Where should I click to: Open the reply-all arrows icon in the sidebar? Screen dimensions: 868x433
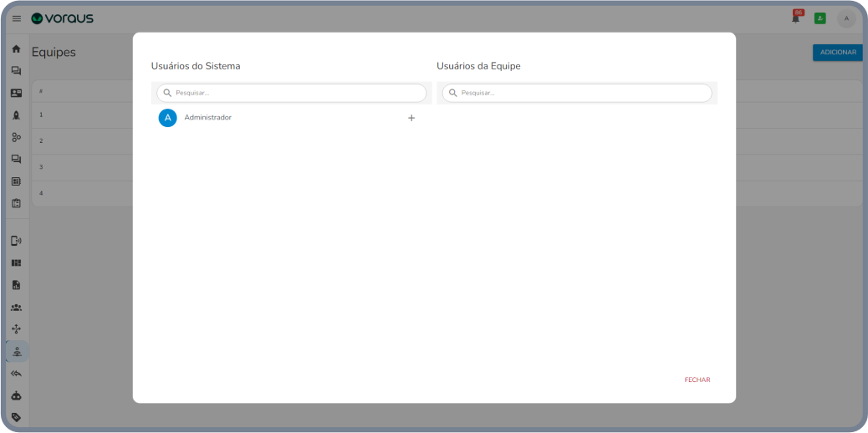click(16, 374)
